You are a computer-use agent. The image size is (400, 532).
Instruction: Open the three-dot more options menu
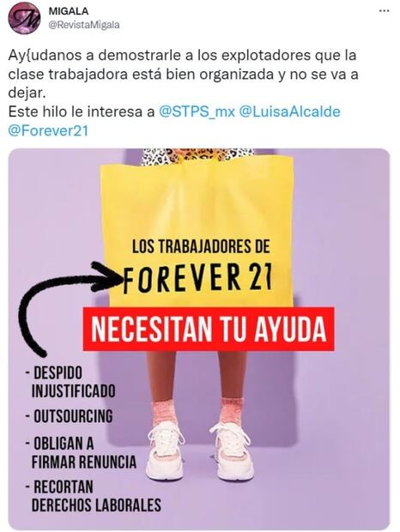click(384, 11)
